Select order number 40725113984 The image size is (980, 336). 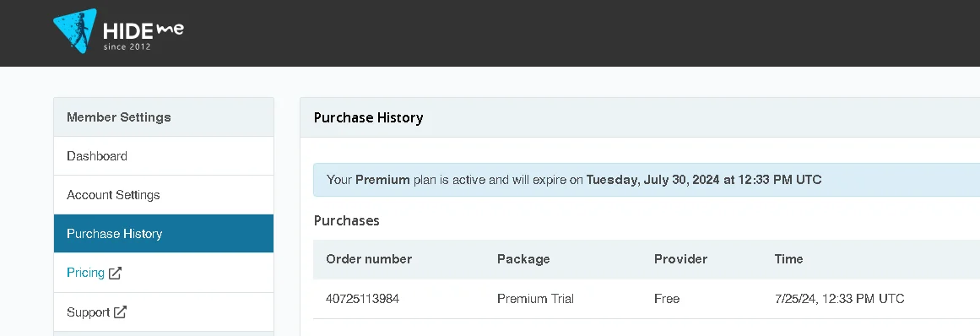coord(362,299)
